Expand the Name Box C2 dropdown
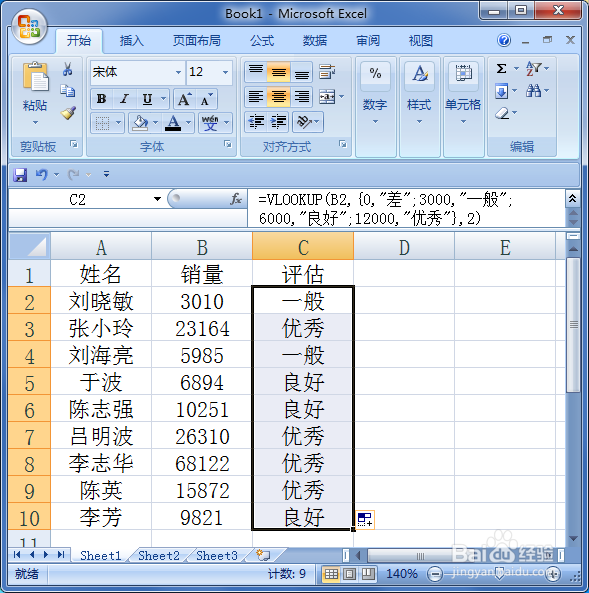Screen dimensions: 589x593 pos(157,199)
